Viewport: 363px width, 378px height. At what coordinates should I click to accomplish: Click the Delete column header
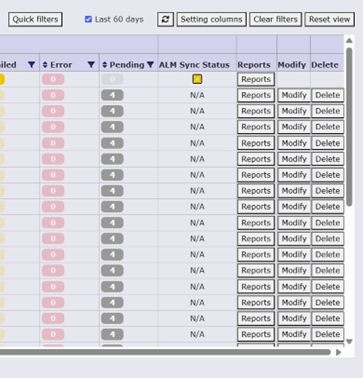pyautogui.click(x=325, y=65)
